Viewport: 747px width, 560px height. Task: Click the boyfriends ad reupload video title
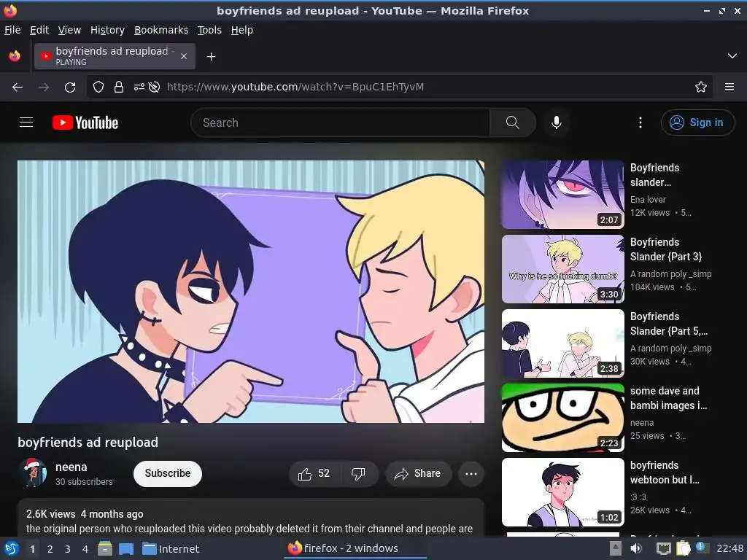(88, 442)
